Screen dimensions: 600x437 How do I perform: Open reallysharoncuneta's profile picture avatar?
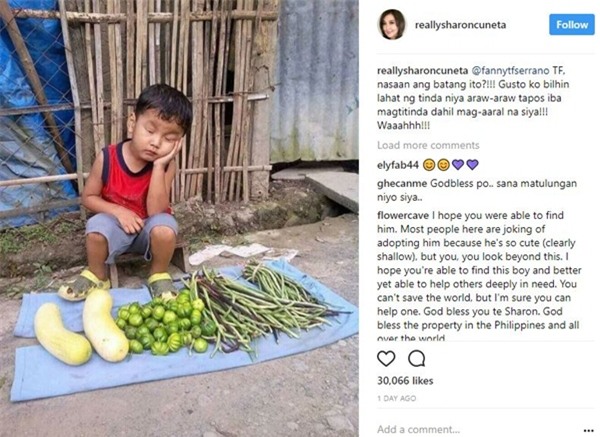point(390,24)
